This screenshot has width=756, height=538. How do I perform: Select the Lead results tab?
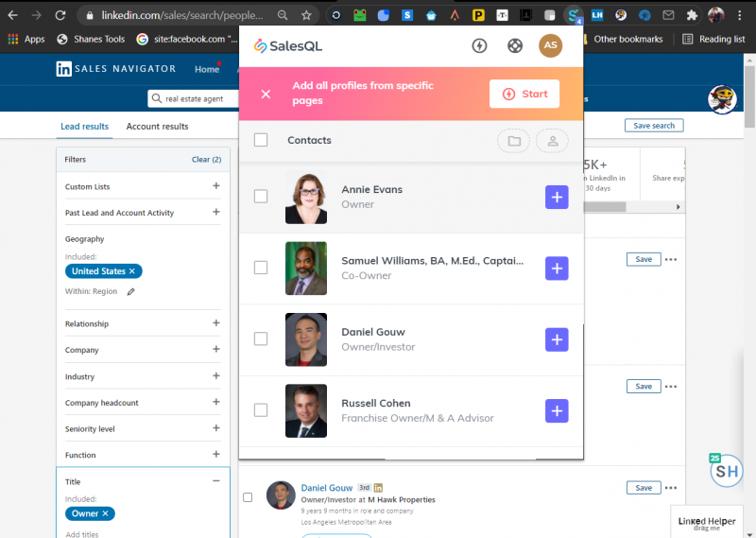click(x=84, y=127)
